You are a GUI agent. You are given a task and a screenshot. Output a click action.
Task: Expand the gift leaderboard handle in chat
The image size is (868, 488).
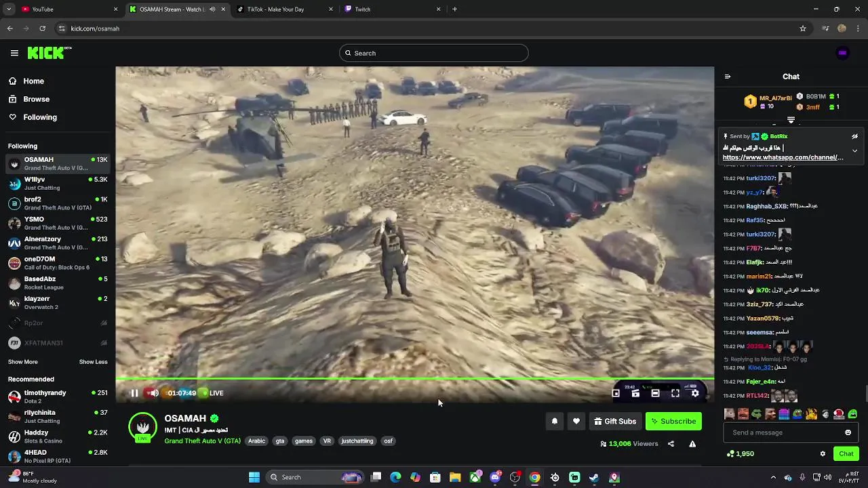click(791, 120)
